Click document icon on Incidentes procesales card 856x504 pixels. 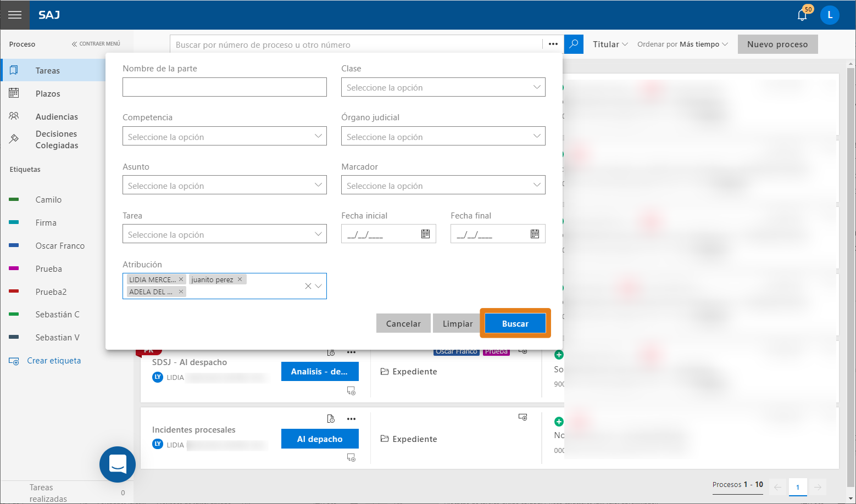click(x=331, y=419)
